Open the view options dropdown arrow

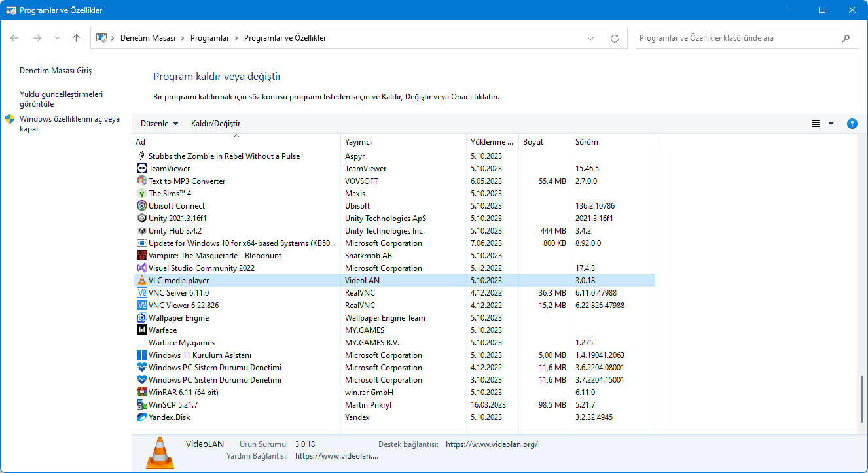pos(831,124)
